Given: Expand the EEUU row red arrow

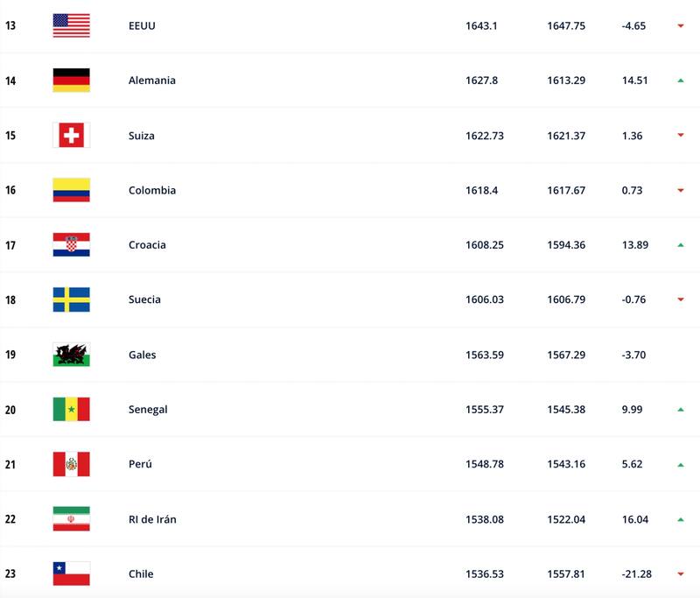Looking at the screenshot, I should 680,26.
